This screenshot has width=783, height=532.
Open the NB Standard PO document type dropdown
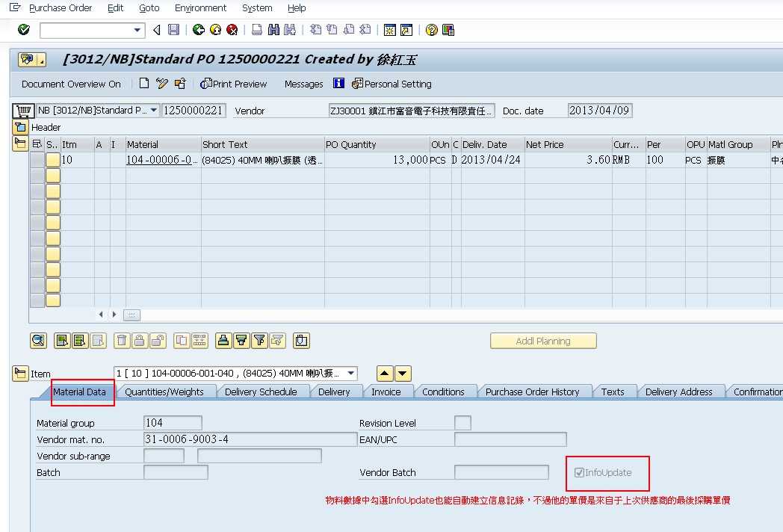click(154, 111)
